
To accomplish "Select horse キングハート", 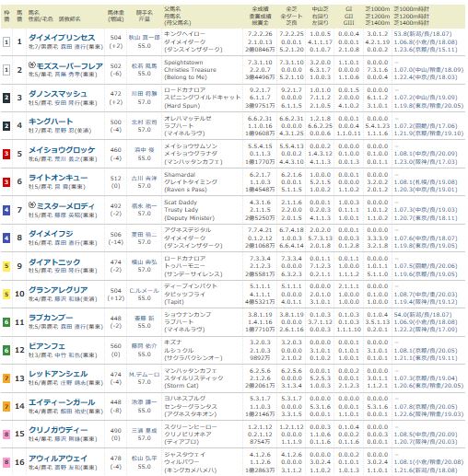I will pos(51,122).
